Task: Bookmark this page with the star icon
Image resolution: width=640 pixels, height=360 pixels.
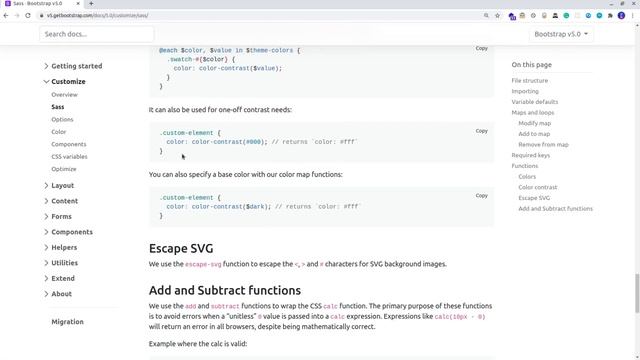Action: tap(497, 16)
